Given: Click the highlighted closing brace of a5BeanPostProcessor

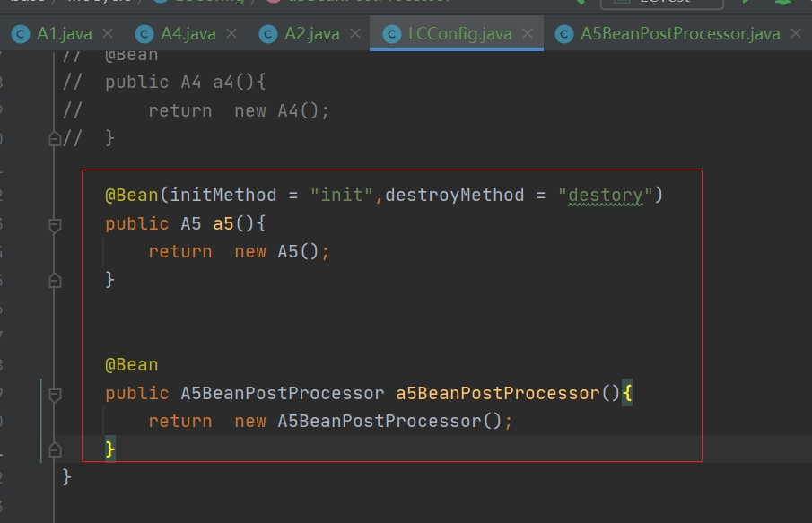Looking at the screenshot, I should pos(109,449).
